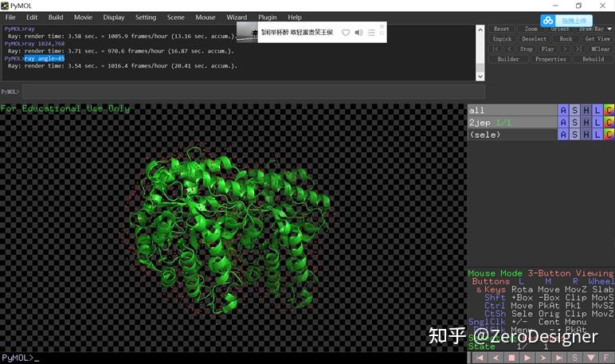Viewport: 615px width, 364px height.
Task: Open the Build menu
Action: [56, 18]
